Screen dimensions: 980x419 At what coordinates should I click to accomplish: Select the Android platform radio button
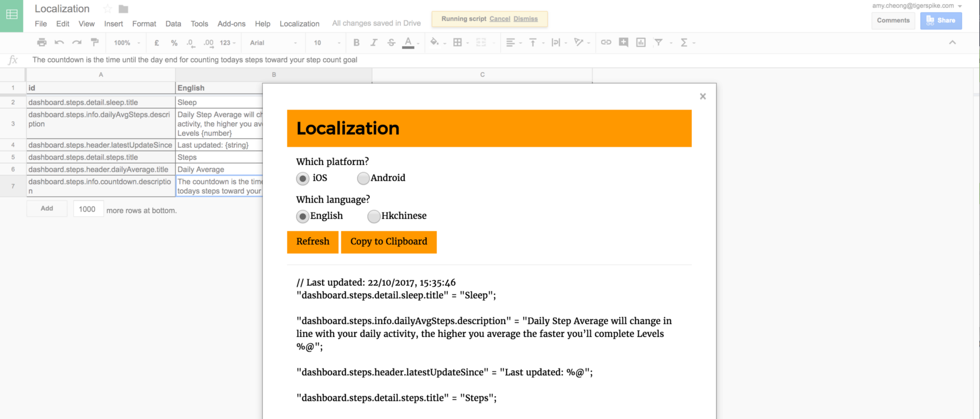coord(363,178)
